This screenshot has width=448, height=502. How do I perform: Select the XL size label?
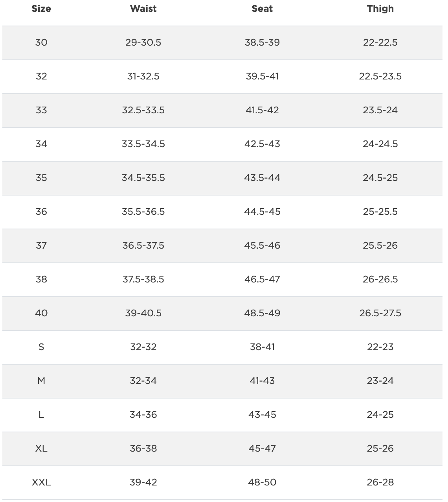41,448
